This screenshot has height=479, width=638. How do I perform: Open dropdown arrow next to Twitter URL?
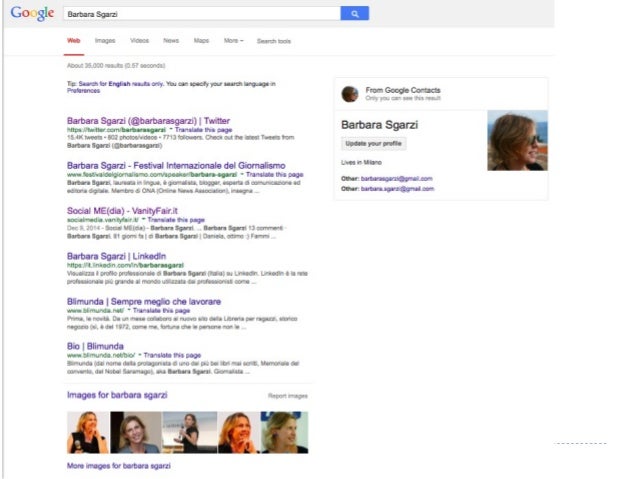point(171,130)
